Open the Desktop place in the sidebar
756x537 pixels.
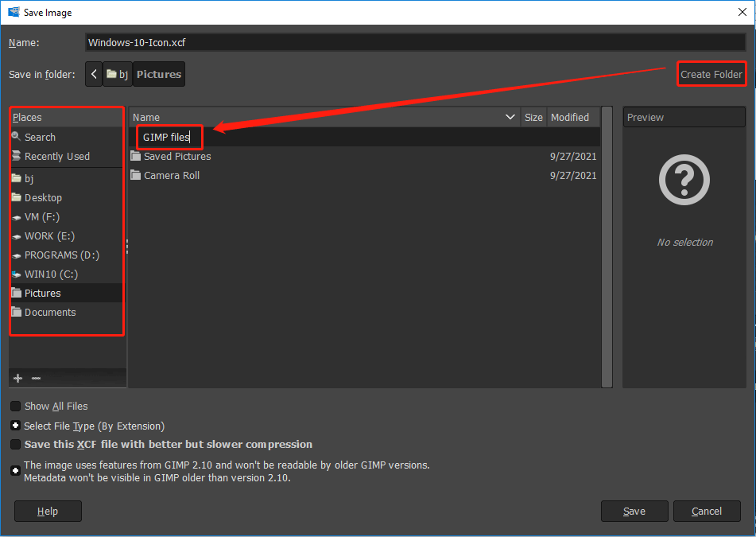coord(43,198)
